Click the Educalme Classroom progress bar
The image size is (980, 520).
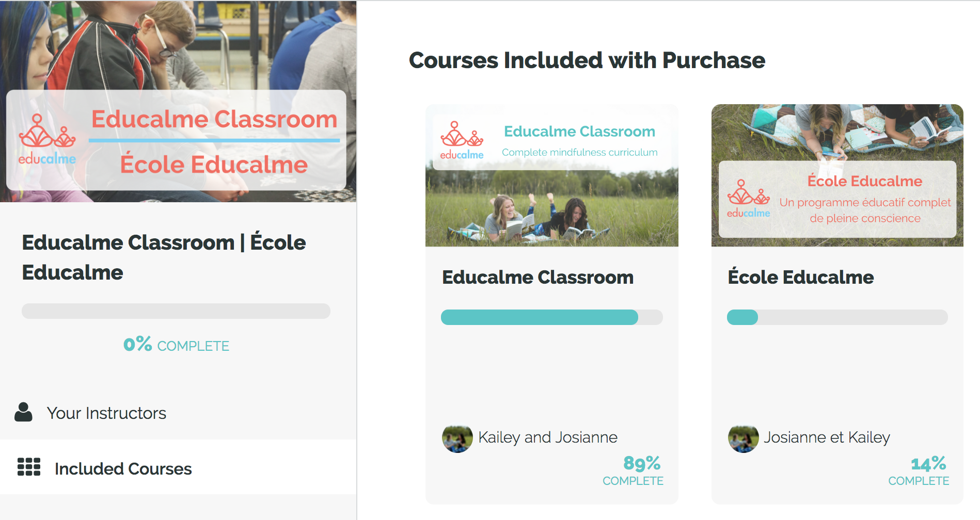(551, 317)
